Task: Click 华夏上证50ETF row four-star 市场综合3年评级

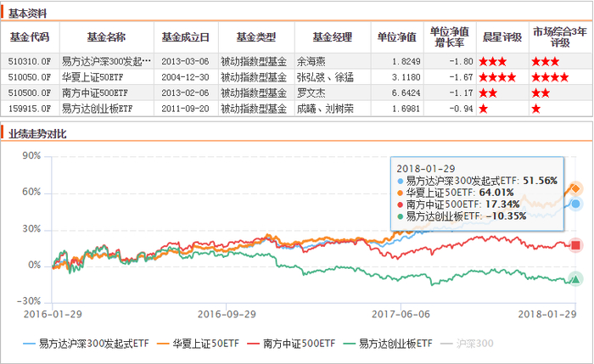Action: pos(550,77)
